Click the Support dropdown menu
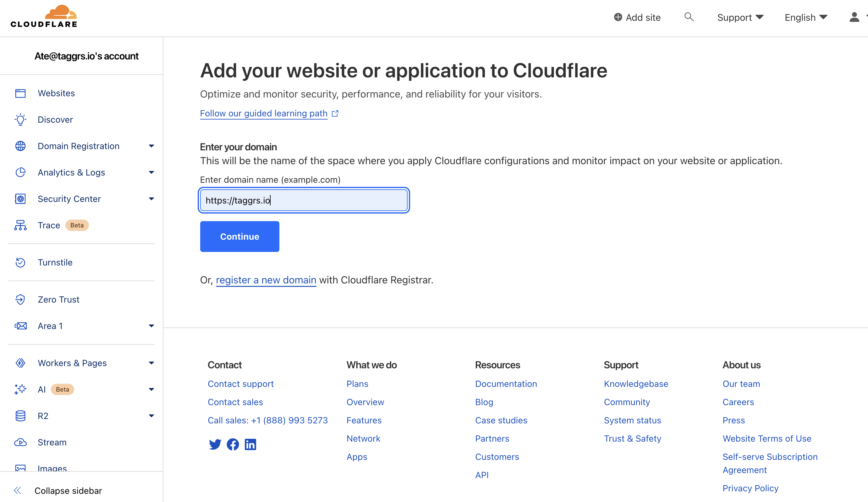Image resolution: width=868 pixels, height=502 pixels. (740, 17)
